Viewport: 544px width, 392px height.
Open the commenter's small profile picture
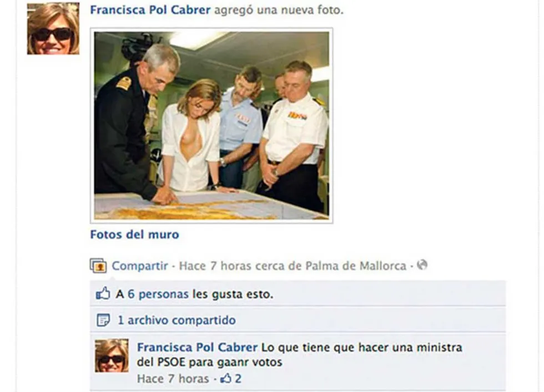(x=112, y=355)
